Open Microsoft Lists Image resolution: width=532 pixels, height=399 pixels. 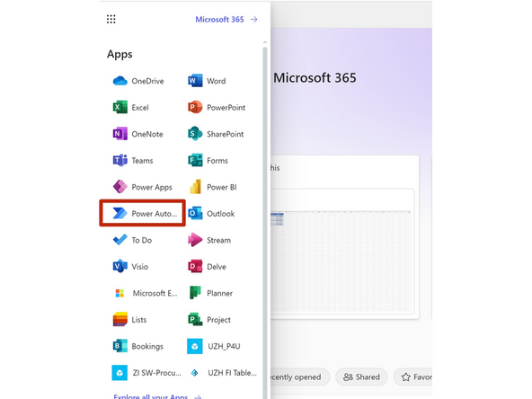point(129,319)
